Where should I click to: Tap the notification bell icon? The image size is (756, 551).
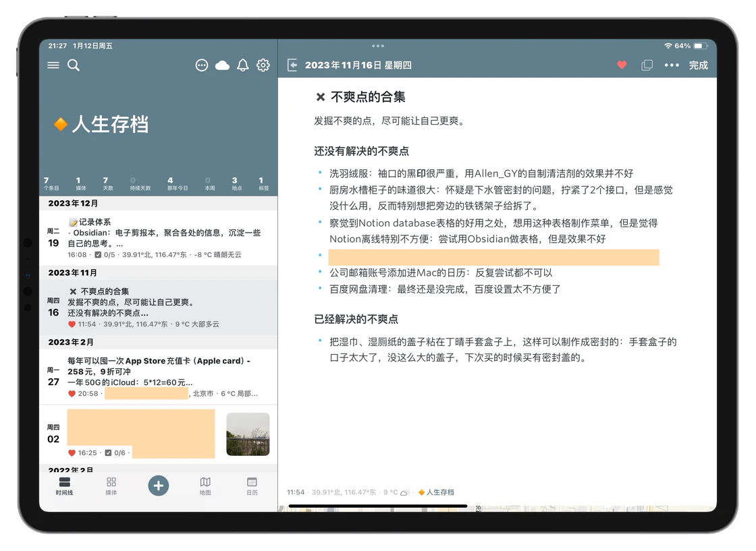click(243, 65)
